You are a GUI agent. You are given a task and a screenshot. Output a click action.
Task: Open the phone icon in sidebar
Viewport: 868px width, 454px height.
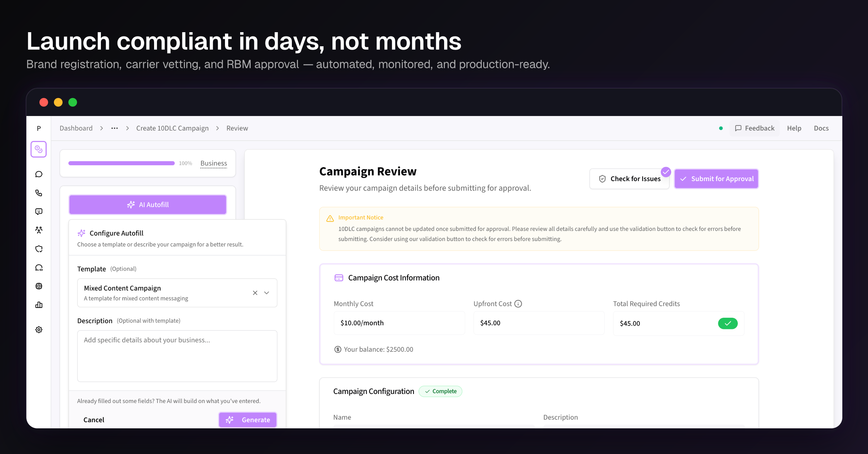coord(39,193)
